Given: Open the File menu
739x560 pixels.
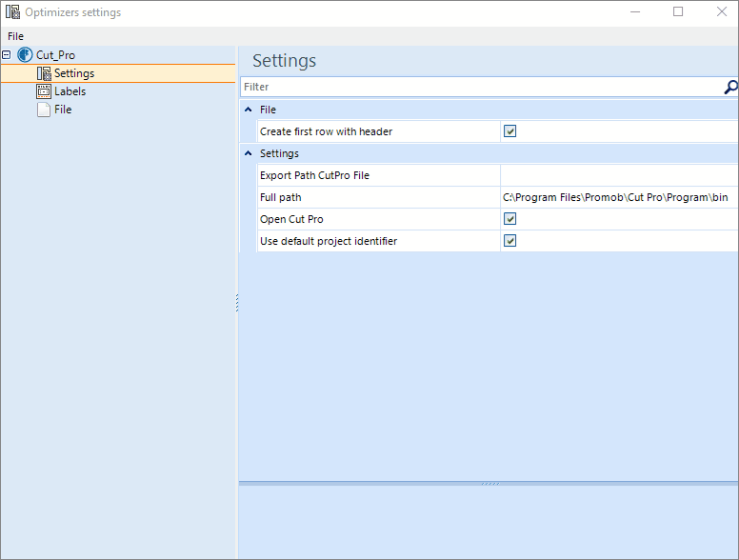Looking at the screenshot, I should [15, 36].
